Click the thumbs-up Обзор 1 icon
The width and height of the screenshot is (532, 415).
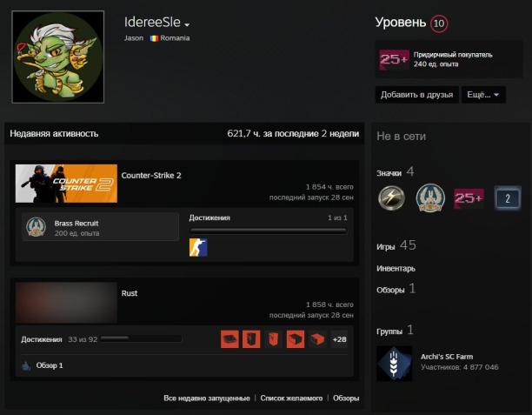click(26, 366)
